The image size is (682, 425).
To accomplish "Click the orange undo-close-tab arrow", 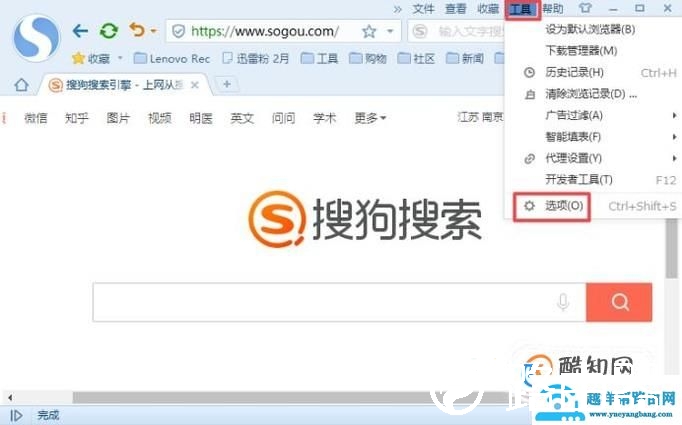I will [137, 30].
